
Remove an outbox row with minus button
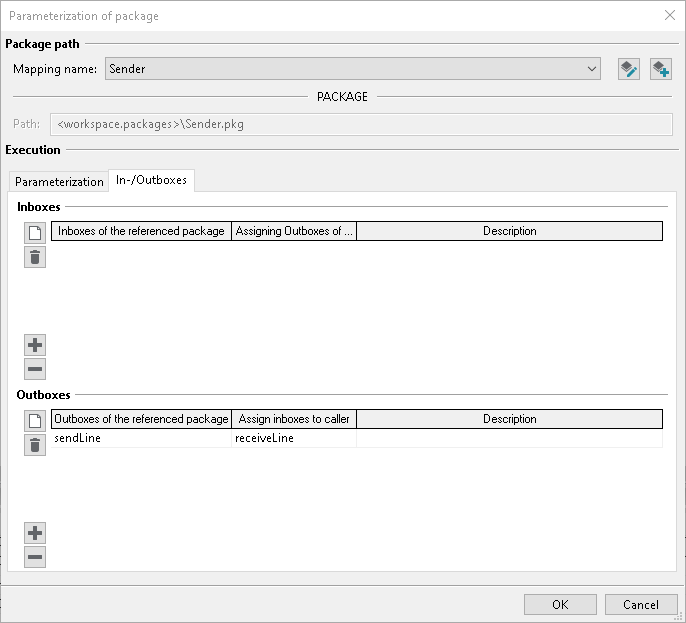35,557
